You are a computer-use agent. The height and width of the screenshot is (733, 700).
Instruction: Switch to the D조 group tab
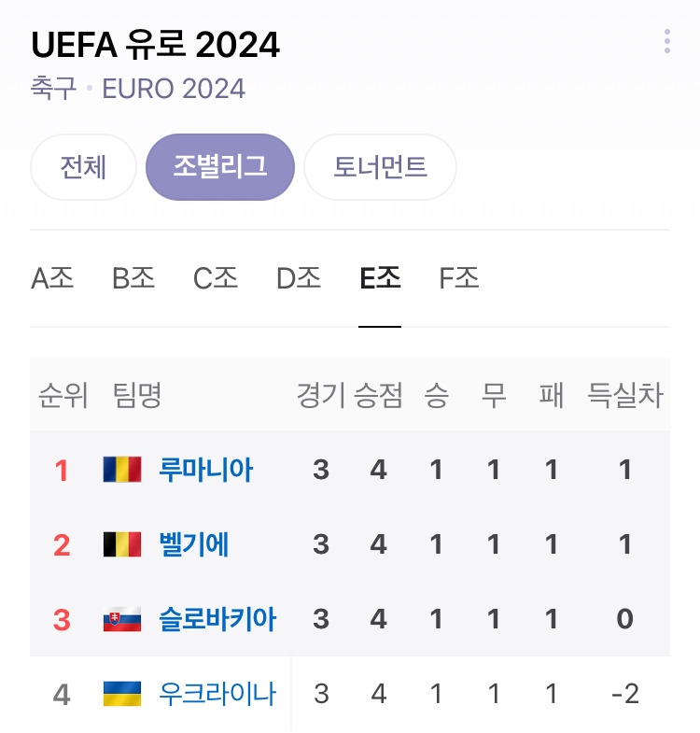tap(299, 278)
